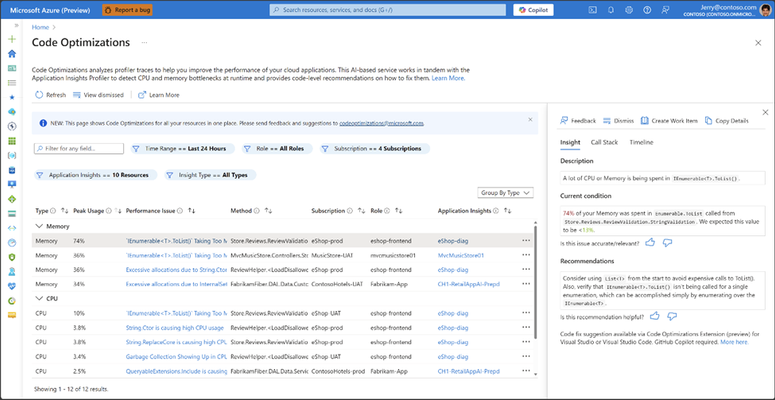Click the Refresh icon in toolbar
Viewport: 775px width, 400px height.
(x=39, y=95)
